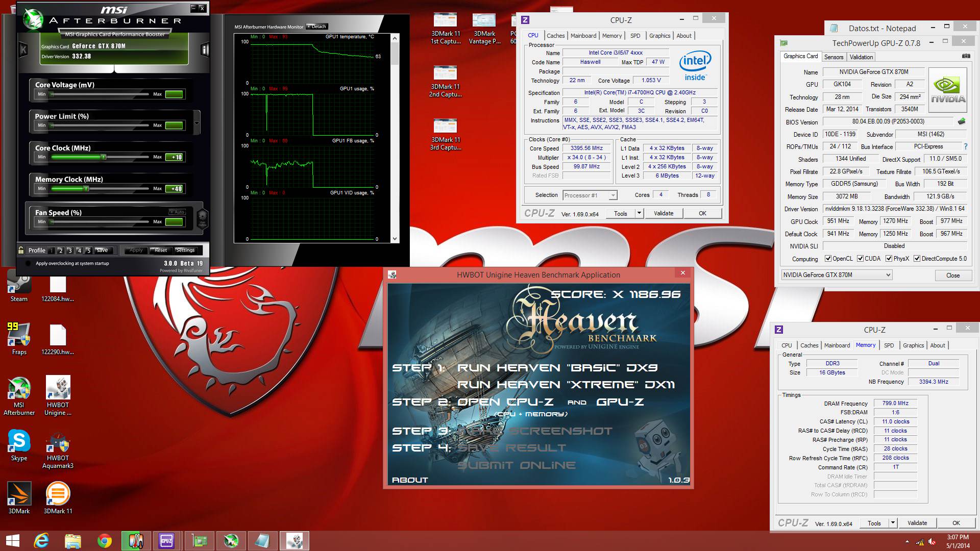Image resolution: width=980 pixels, height=551 pixels.
Task: Click the volume icon in the system tray
Action: coord(932,542)
